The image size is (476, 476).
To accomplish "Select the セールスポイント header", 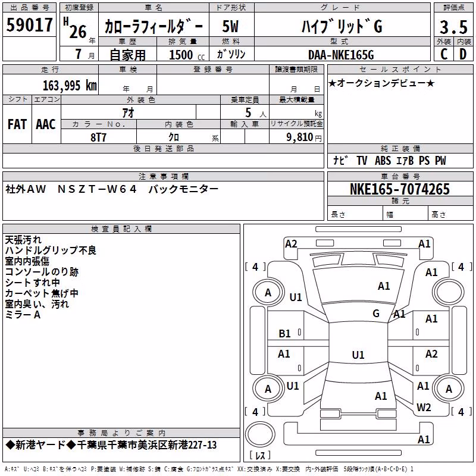I will pos(400,70).
